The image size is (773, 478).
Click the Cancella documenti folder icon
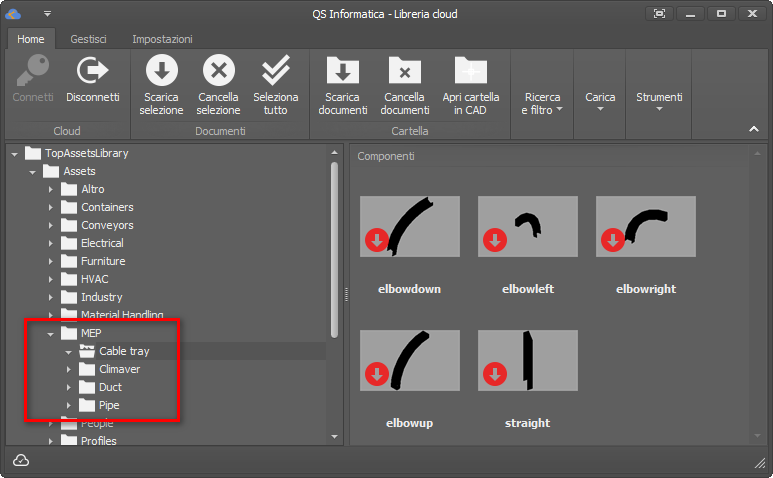(x=405, y=70)
